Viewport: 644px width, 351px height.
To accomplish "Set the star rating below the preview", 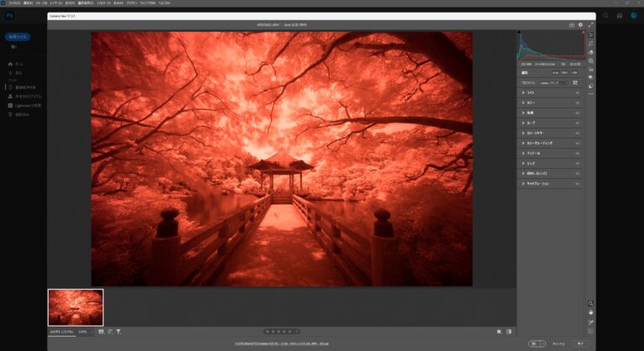I will tap(279, 332).
